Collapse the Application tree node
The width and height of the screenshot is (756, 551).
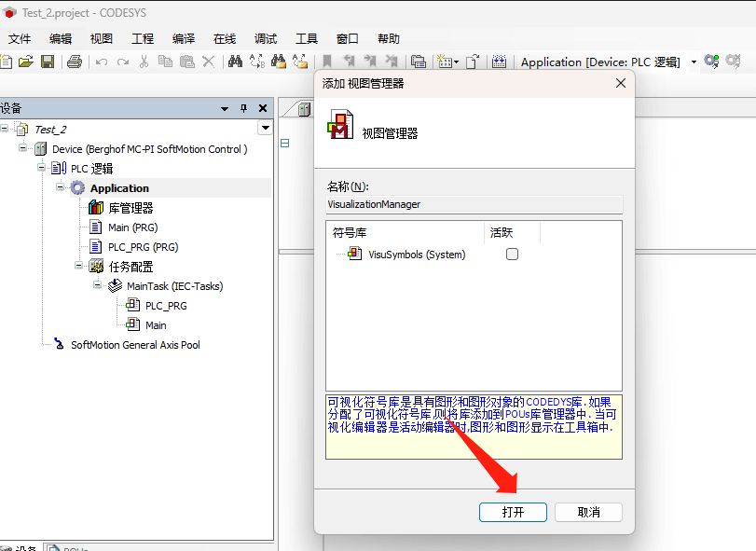61,187
